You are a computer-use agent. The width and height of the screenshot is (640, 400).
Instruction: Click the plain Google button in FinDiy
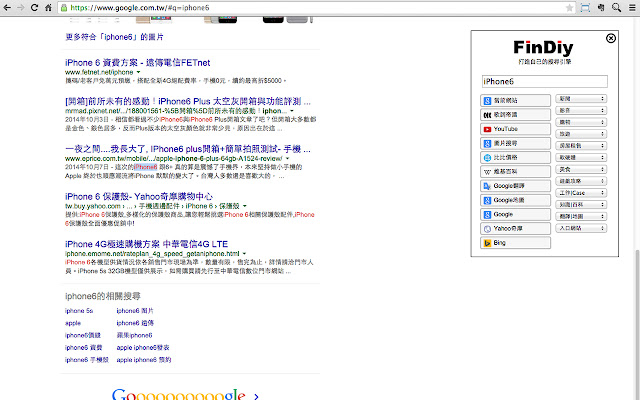(x=516, y=214)
